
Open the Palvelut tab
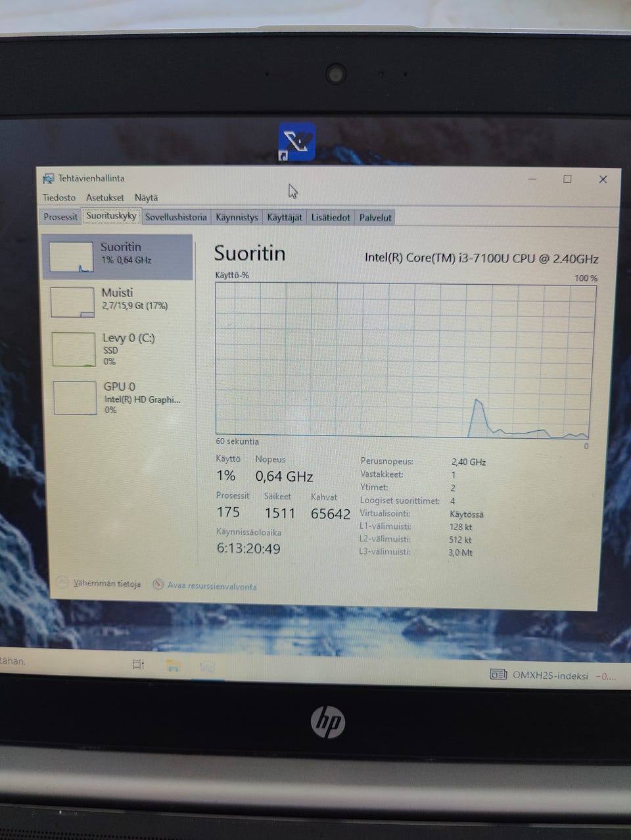[375, 218]
